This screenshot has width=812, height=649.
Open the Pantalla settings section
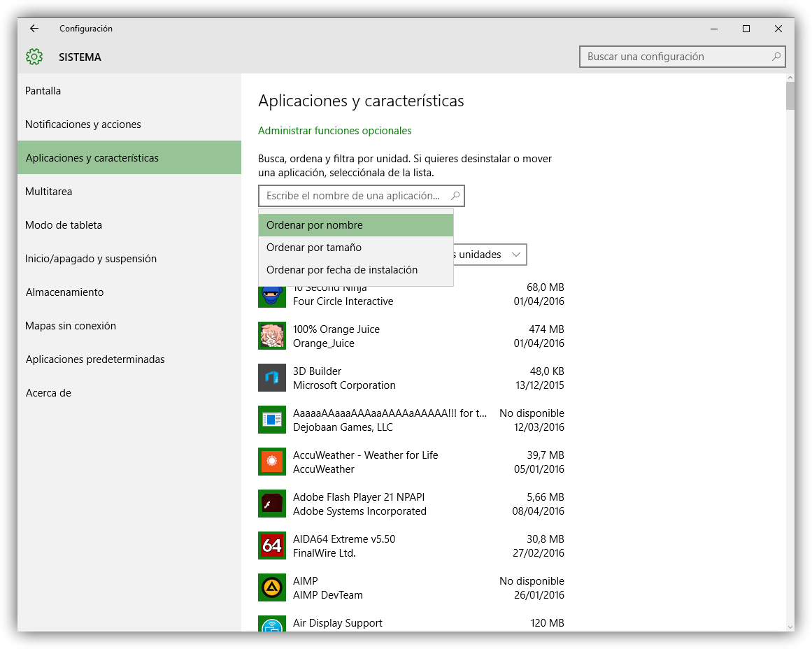click(x=43, y=91)
